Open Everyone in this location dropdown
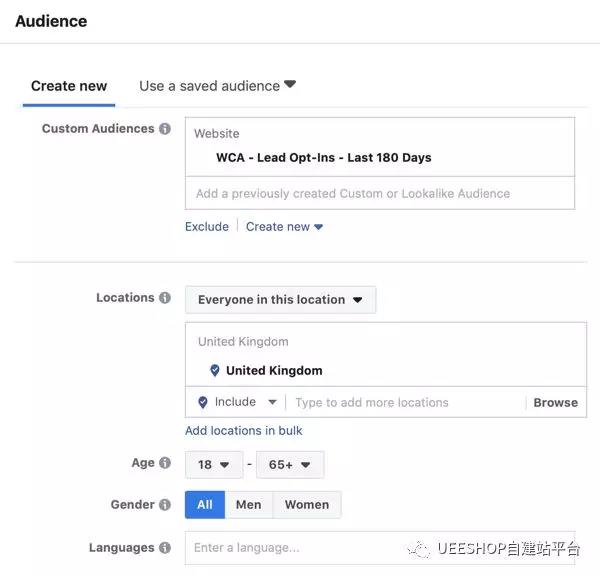This screenshot has height=575, width=600. click(280, 300)
